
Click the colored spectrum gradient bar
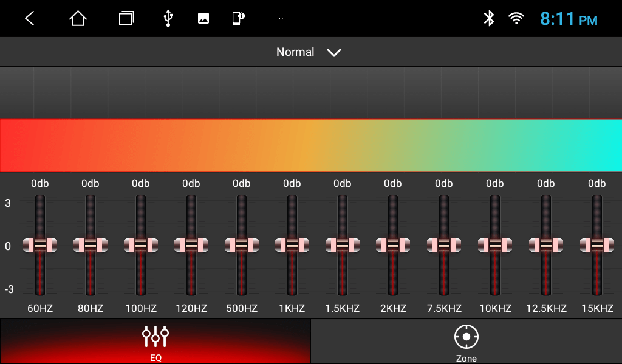click(311, 146)
